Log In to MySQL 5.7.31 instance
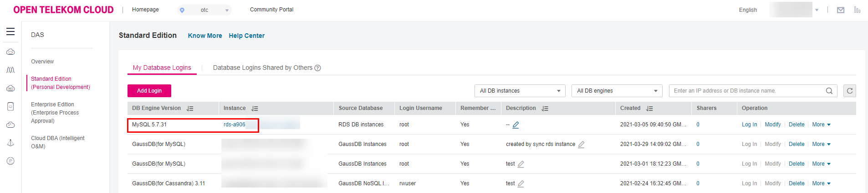This screenshot has height=193, width=868. 749,125
